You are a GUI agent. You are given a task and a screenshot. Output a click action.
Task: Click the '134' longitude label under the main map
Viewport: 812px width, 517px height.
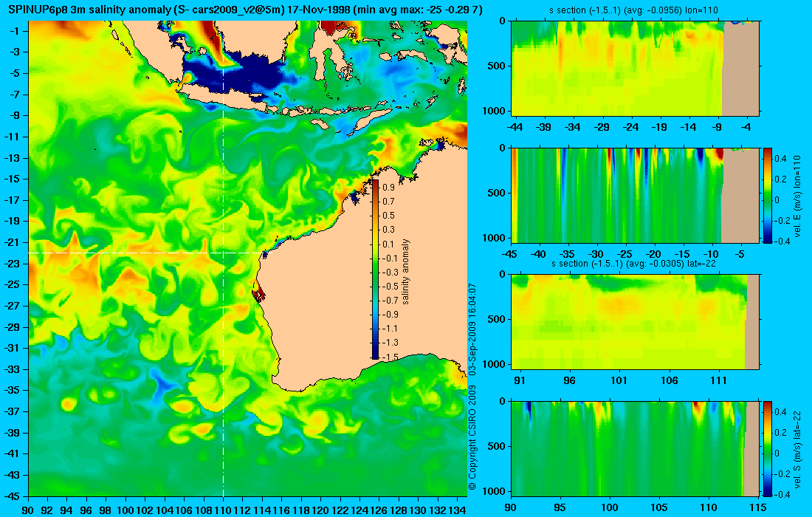(457, 510)
